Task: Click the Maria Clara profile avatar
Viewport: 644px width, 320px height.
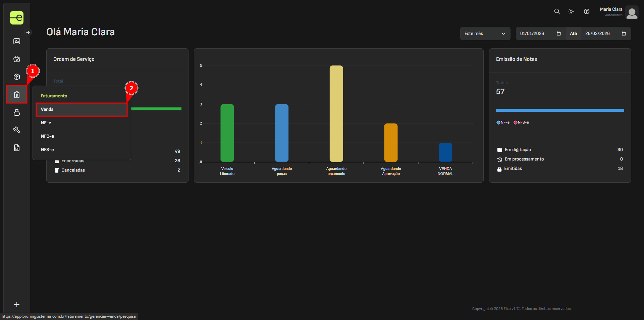Action: point(632,13)
